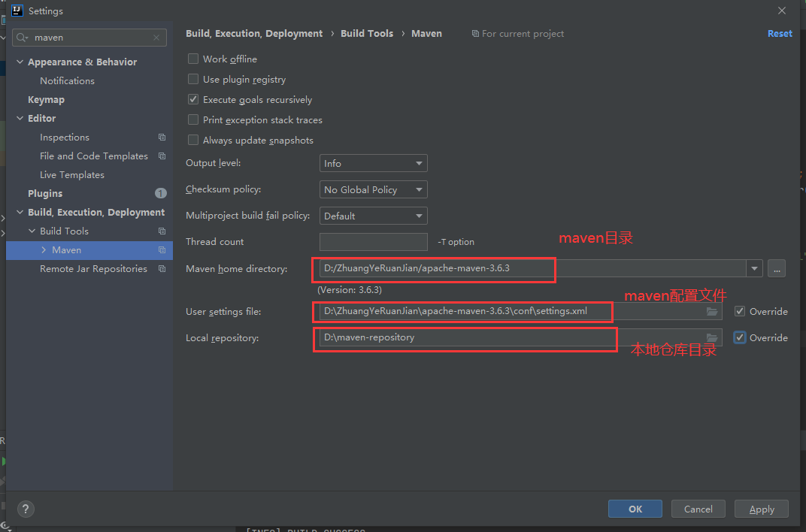This screenshot has height=532, width=806.
Task: Click the project-level icon beside Remote Jar Repositories
Action: 162,269
